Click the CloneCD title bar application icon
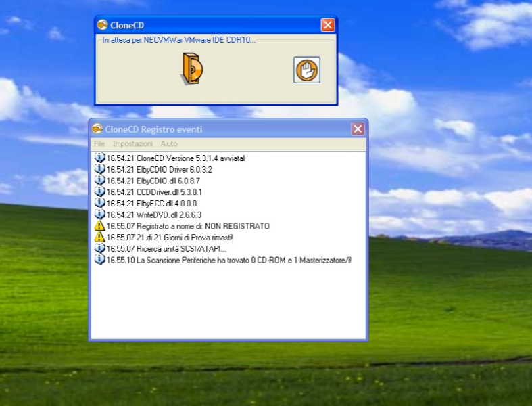This screenshot has width=532, height=406. (x=103, y=25)
